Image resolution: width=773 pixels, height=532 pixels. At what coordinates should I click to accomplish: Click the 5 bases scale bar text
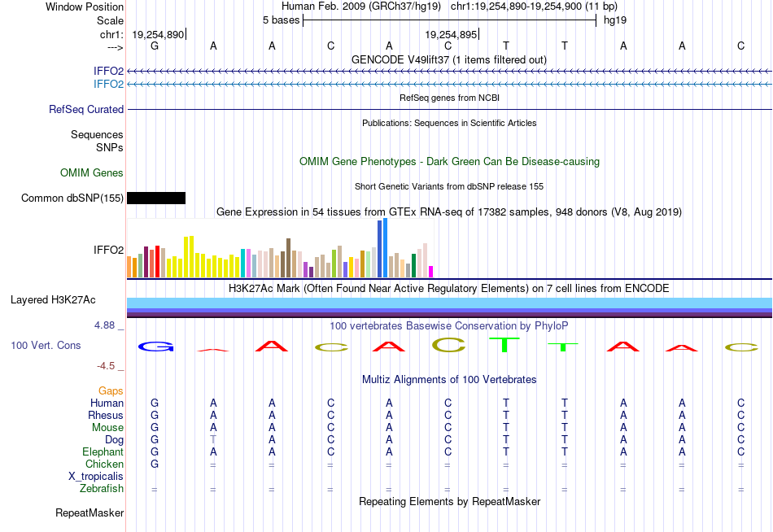tap(281, 20)
